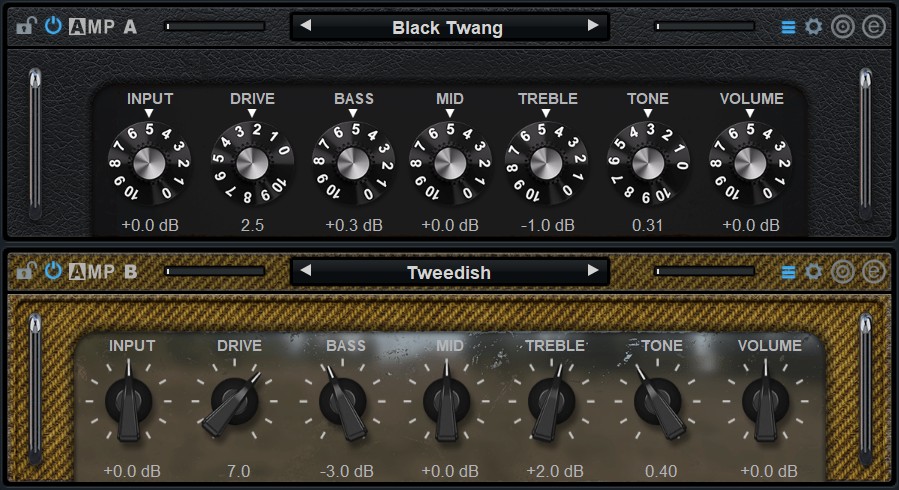Open Amp B settings gear
Screen dimensions: 899x490
(814, 271)
